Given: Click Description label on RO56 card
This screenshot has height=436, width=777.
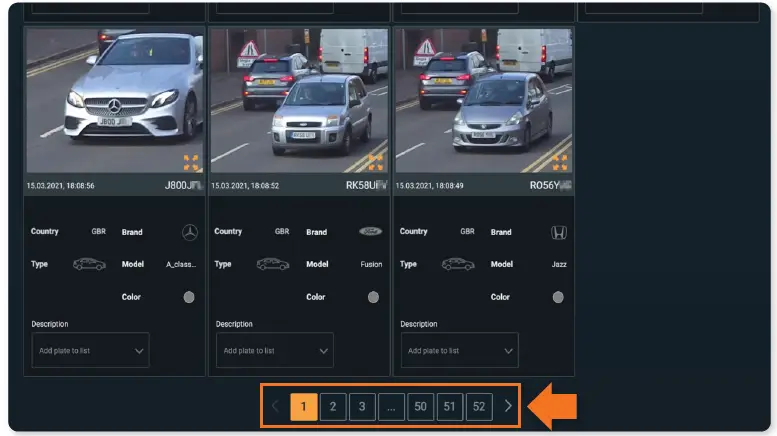Looking at the screenshot, I should pos(419,324).
